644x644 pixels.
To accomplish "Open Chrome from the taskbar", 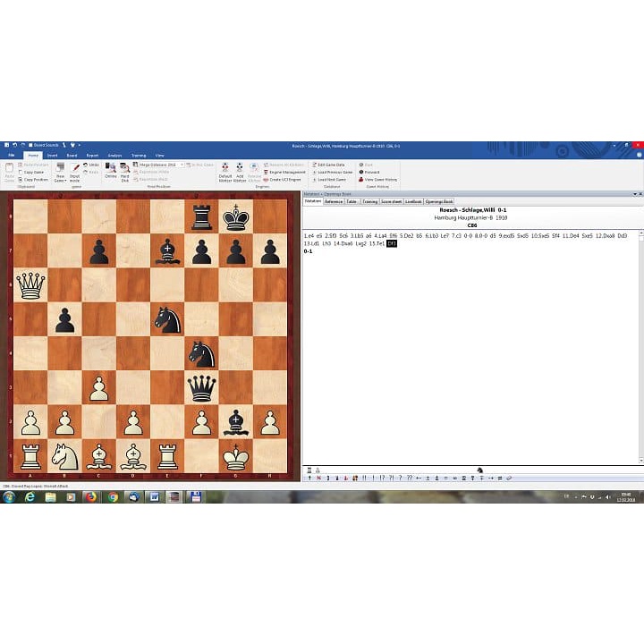I will tap(113, 497).
